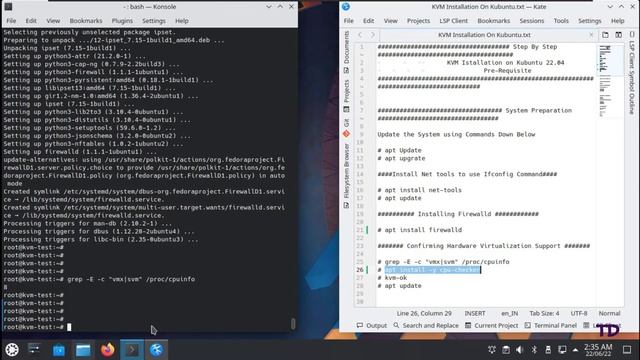Open Tab Size: 4 selector
Screen dimensions: 640x360
click(544, 313)
